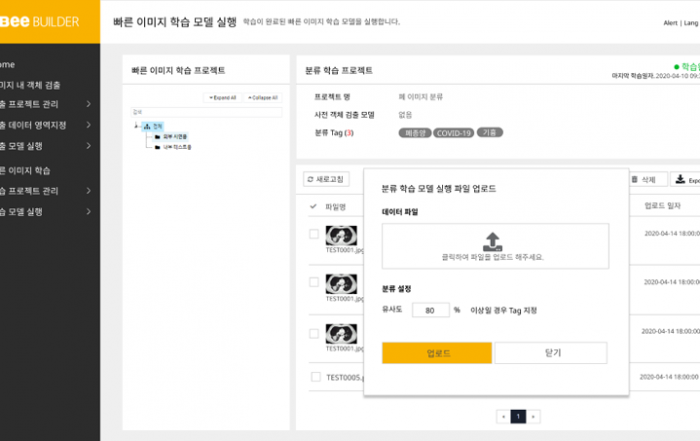Expand the 학습 모델 실행 sidebar chevron
Image resolution: width=700 pixels, height=441 pixels.
(x=88, y=212)
